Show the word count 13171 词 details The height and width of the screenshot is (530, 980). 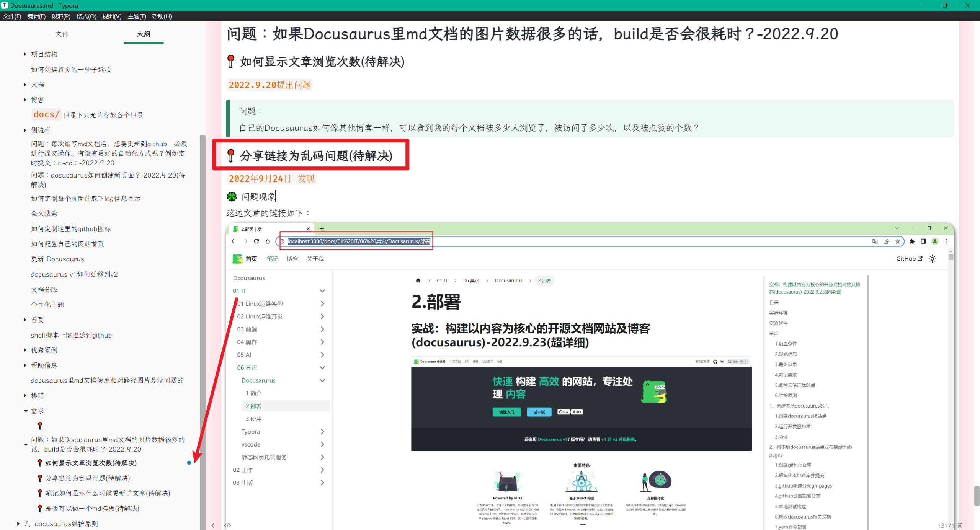click(950, 525)
